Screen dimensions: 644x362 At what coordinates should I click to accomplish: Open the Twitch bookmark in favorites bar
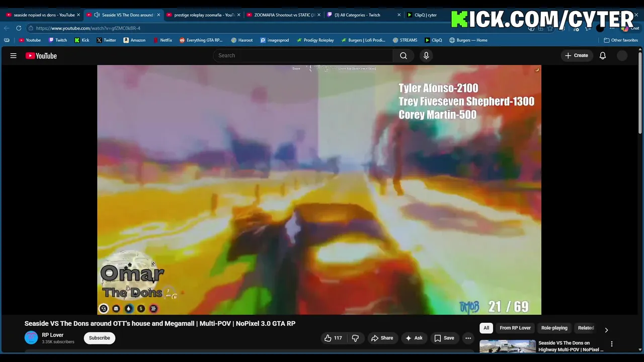[58, 40]
